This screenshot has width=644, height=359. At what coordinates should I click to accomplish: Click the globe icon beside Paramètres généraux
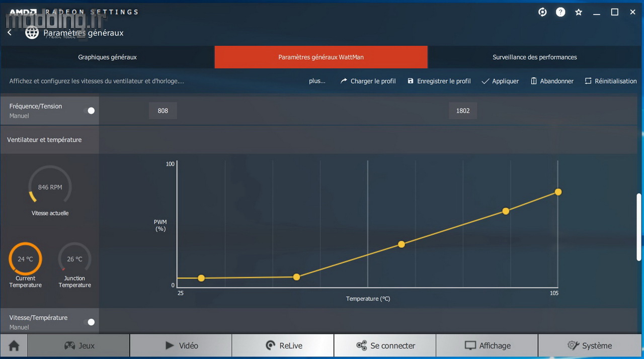(x=32, y=33)
